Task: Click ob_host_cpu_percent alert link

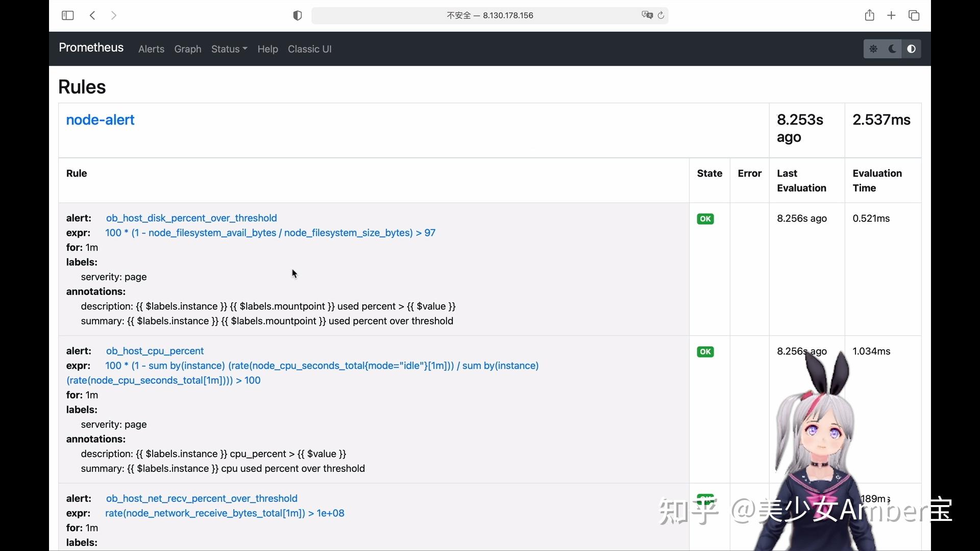Action: pyautogui.click(x=155, y=351)
